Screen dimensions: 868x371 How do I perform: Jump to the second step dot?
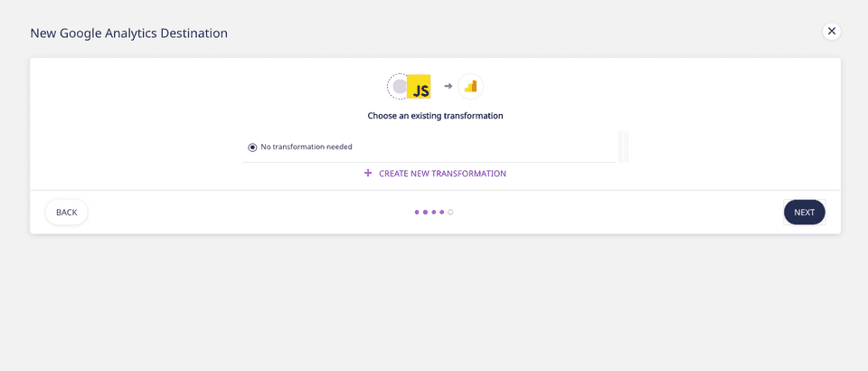(x=425, y=213)
